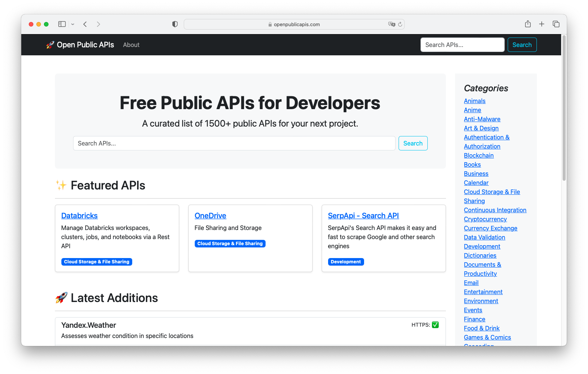588x374 pixels.
Task: Click the sparkles icon beside Featured APIs
Action: [61, 185]
